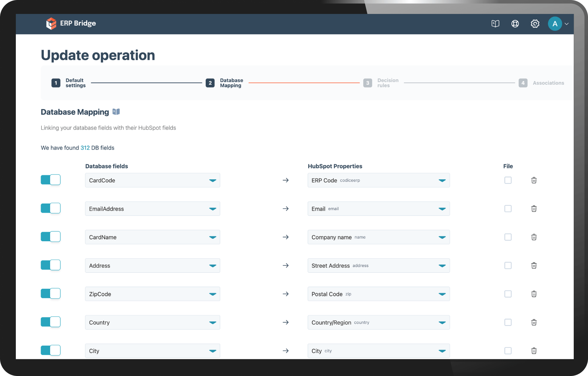Open the Database Mapping help book icon
This screenshot has width=588, height=376.
pyautogui.click(x=116, y=112)
